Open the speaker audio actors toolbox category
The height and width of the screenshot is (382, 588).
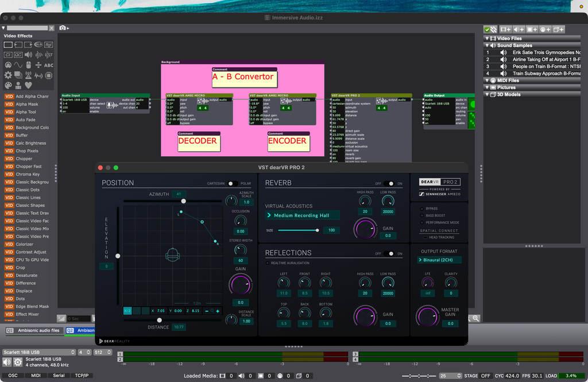click(x=28, y=55)
